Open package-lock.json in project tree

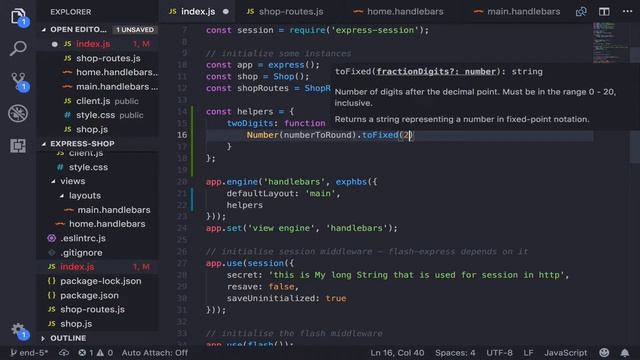click(98, 281)
